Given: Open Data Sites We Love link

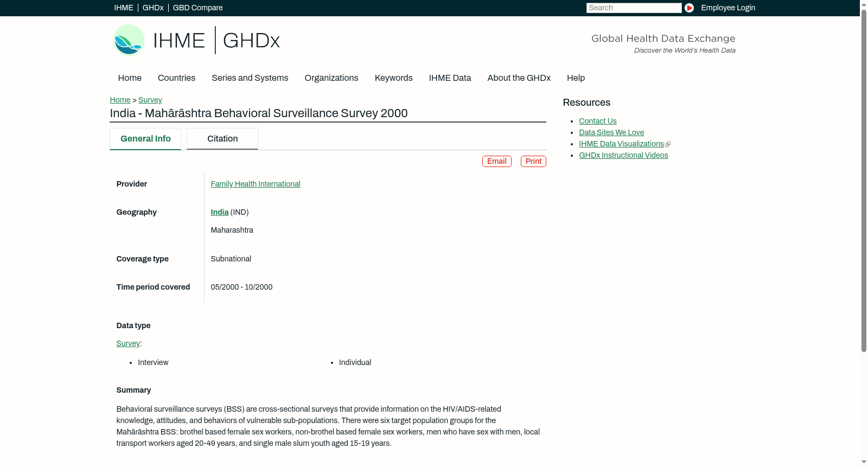Looking at the screenshot, I should point(611,133).
